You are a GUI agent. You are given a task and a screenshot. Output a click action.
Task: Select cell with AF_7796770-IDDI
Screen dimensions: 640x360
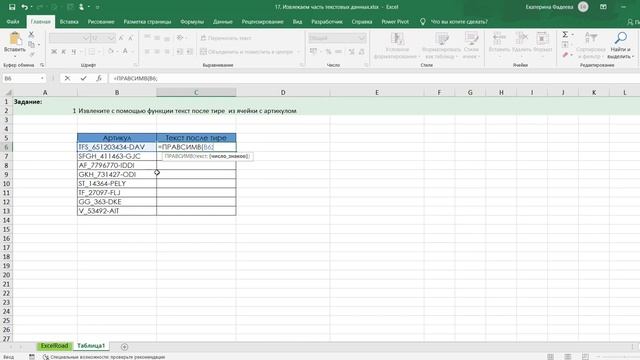pyautogui.click(x=117, y=165)
